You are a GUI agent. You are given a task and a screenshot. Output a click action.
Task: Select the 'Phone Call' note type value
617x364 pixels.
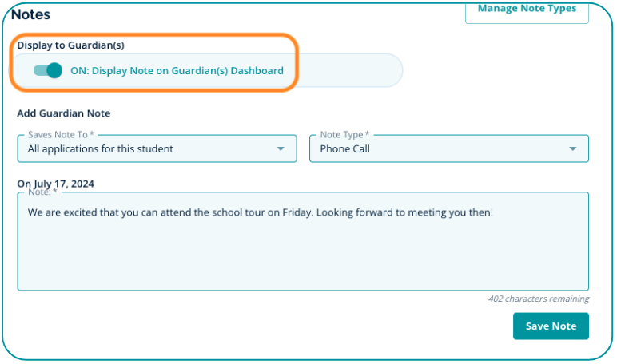[x=345, y=148]
